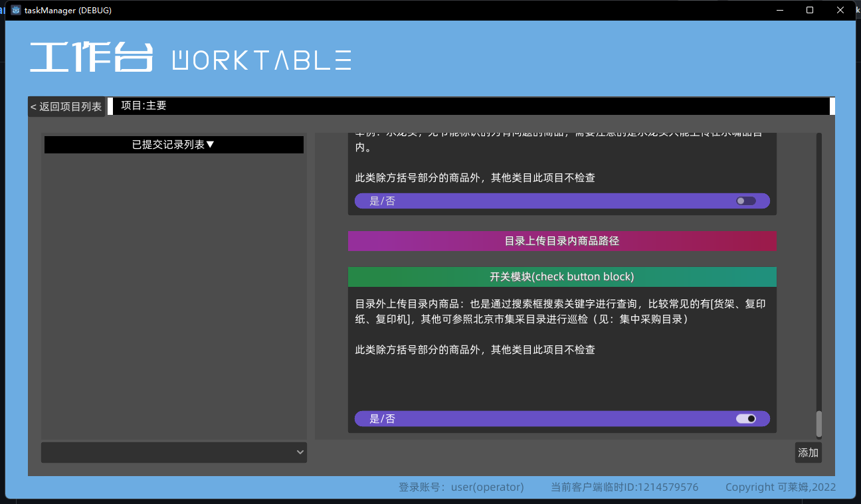This screenshot has height=504, width=861.
Task: Open the dropdown below the record list
Action: tap(173, 452)
